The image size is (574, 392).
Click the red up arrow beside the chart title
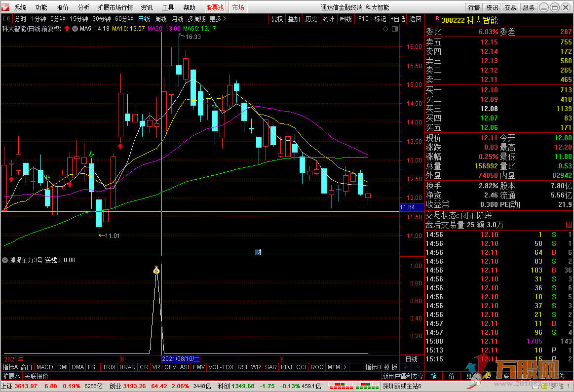tap(67, 29)
